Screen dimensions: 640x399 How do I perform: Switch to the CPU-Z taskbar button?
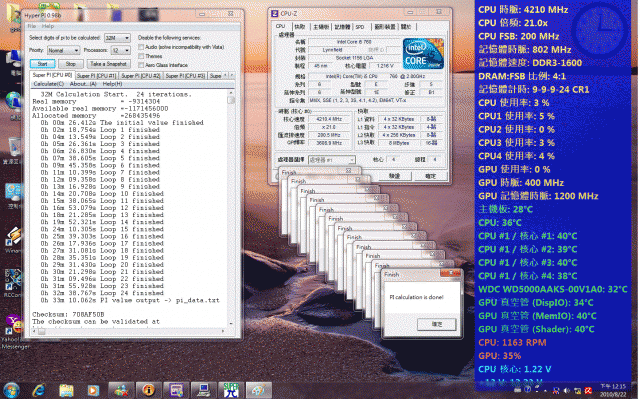click(x=176, y=390)
